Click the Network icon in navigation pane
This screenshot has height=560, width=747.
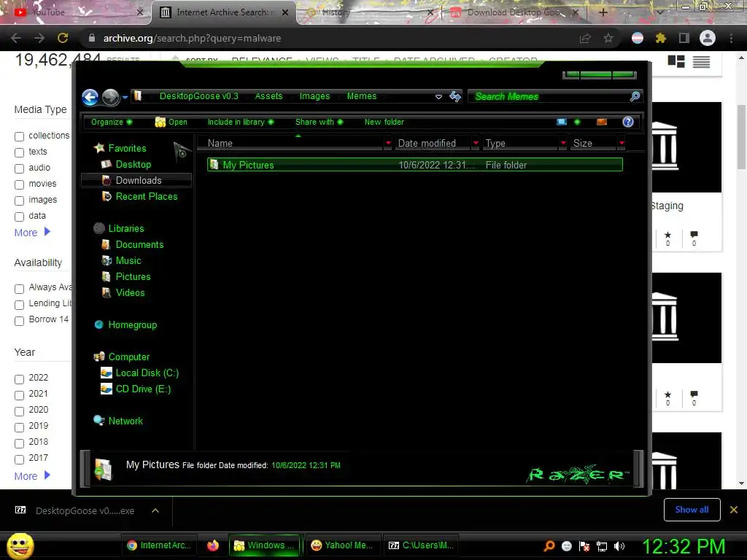(99, 421)
